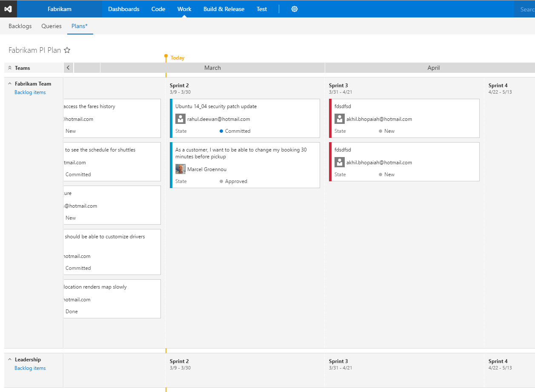Collapse the Fabrikam Team row
The width and height of the screenshot is (535, 392).
pyautogui.click(x=9, y=83)
